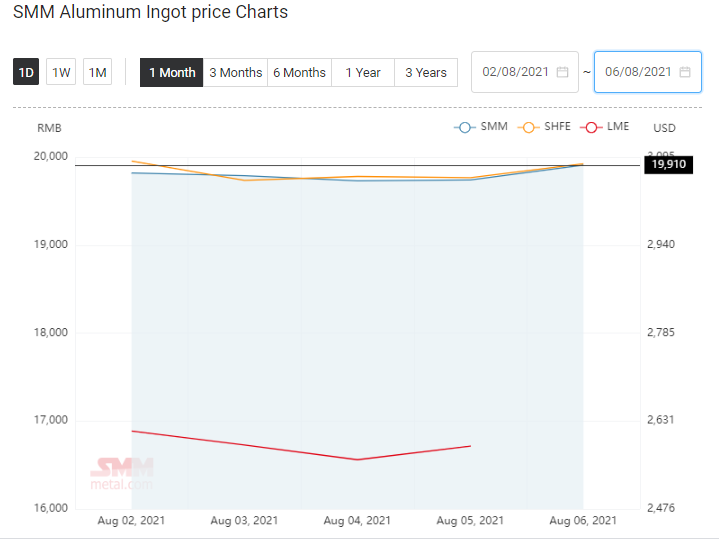The image size is (719, 540).
Task: Click the 06/08/2021 end date field
Action: pos(648,72)
